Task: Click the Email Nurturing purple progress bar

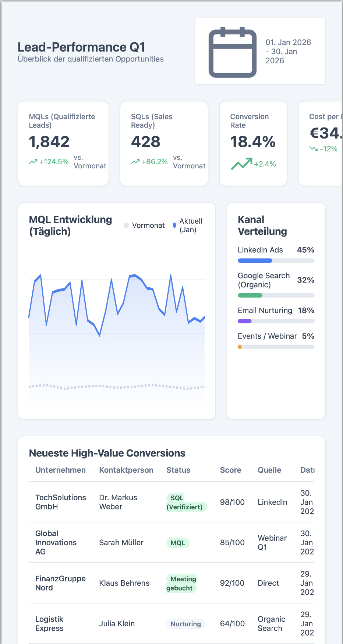Action: tap(245, 321)
